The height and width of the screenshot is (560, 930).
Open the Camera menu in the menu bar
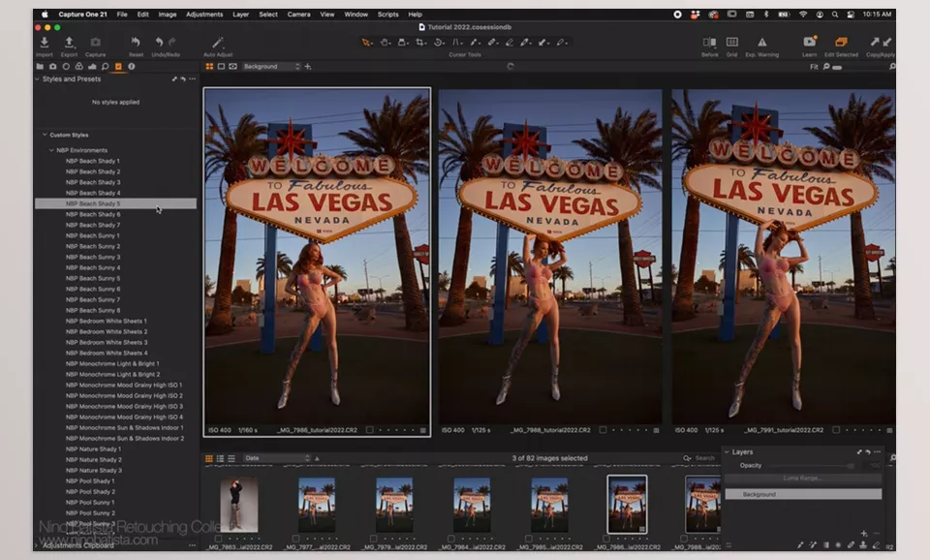click(299, 15)
